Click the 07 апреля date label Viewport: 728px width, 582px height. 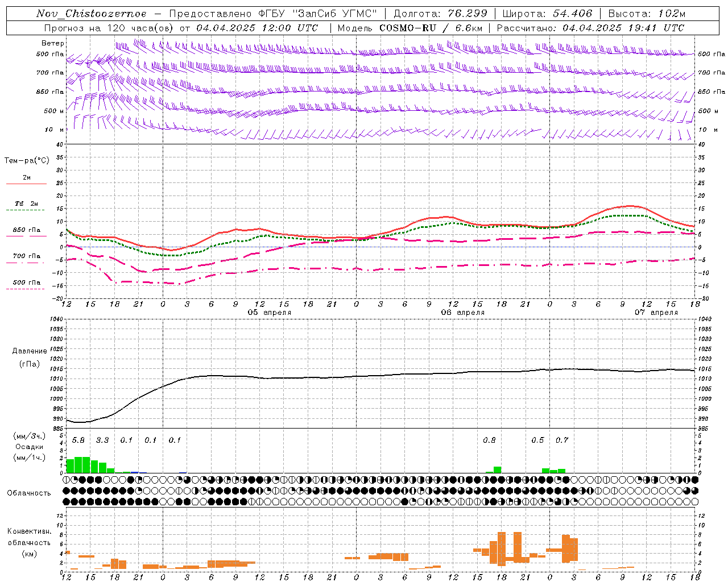click(x=656, y=313)
